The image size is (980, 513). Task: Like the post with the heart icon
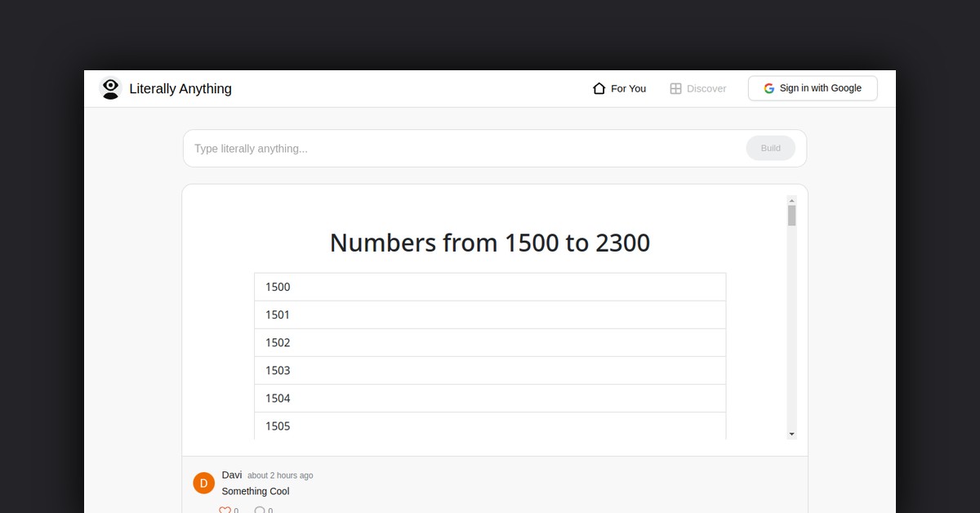[x=225, y=510]
